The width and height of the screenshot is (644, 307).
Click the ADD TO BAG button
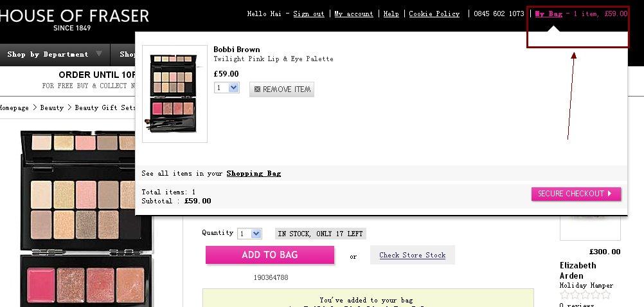270,255
